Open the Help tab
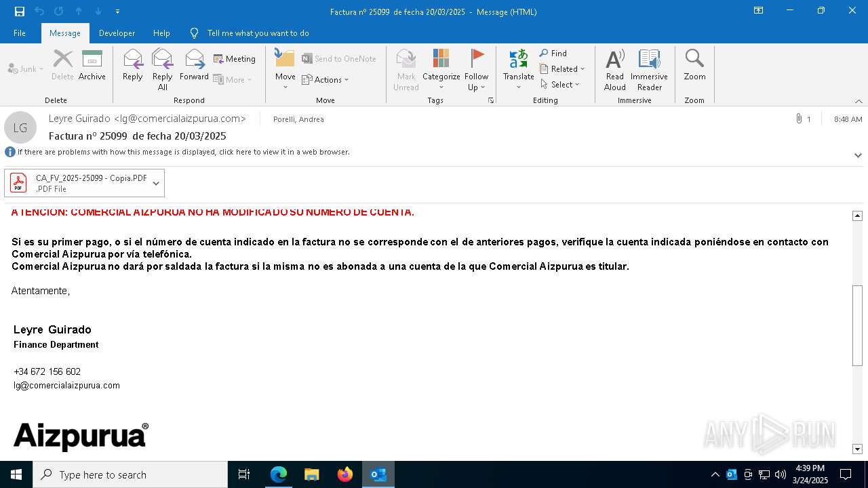The width and height of the screenshot is (868, 488). tap(161, 33)
